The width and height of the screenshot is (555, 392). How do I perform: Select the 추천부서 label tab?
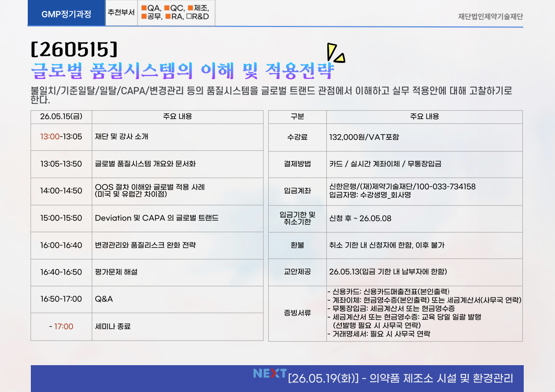121,13
